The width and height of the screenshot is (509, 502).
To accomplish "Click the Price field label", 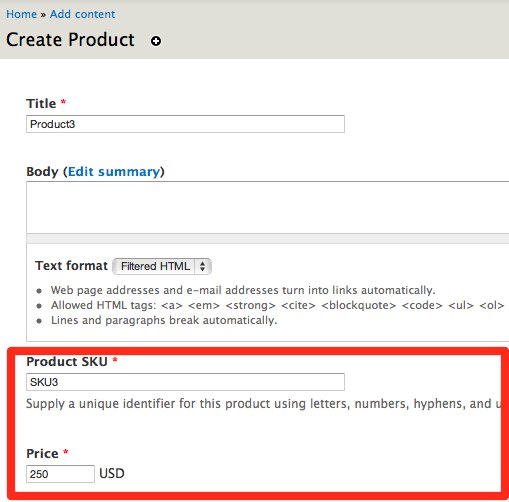I will (42, 453).
